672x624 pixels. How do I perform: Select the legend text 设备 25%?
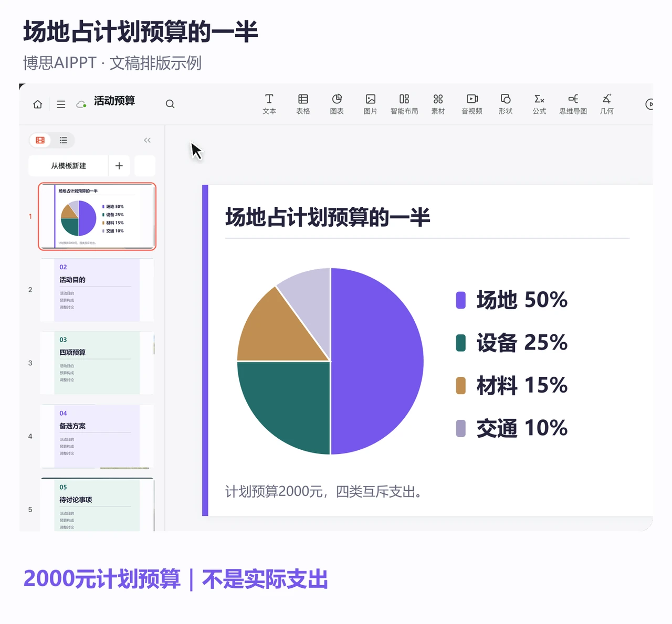pyautogui.click(x=522, y=343)
